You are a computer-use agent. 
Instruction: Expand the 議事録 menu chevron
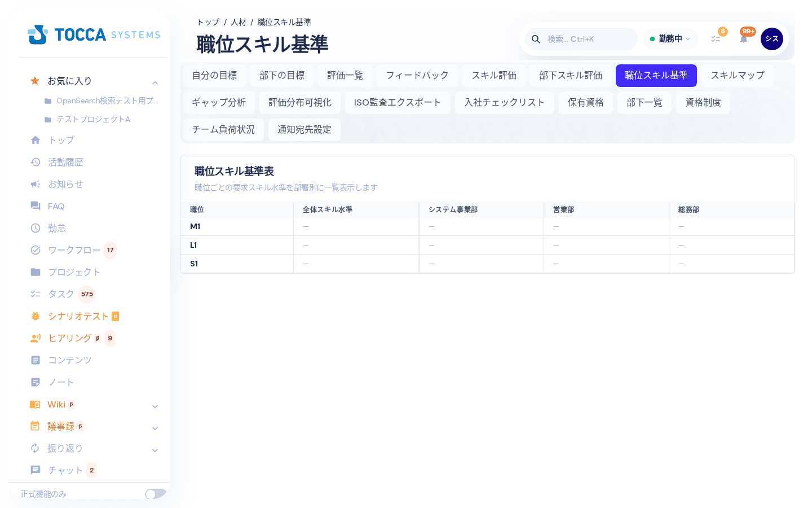point(155,428)
